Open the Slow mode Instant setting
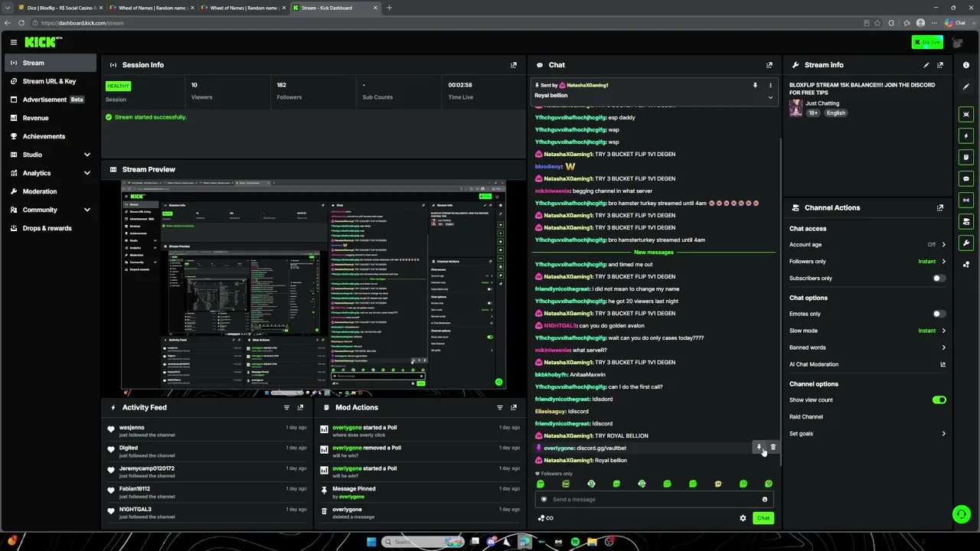980x551 pixels. [932, 331]
